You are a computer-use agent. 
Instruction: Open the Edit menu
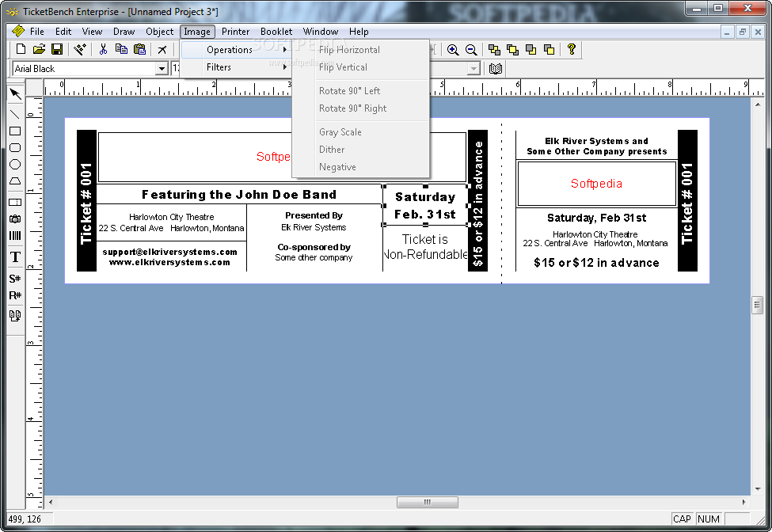(63, 32)
